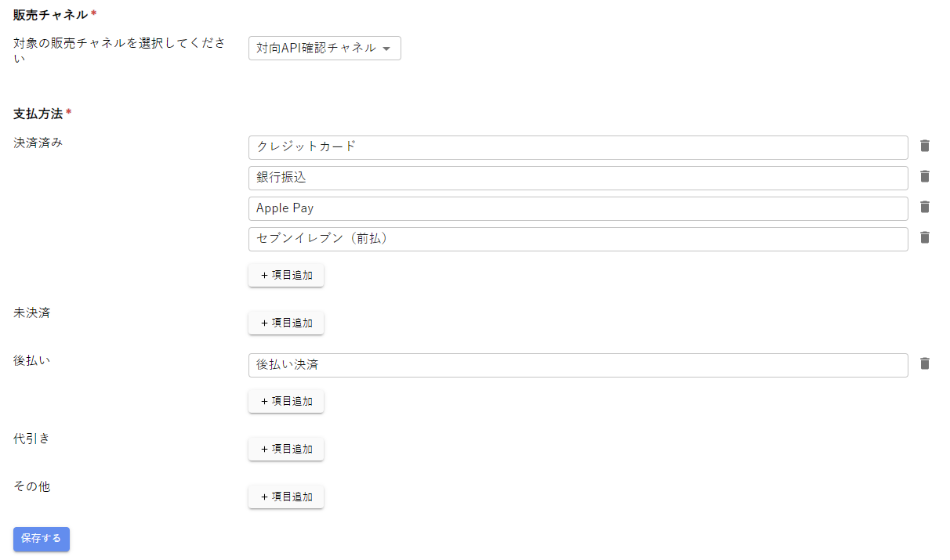Open the 対向API確認チャネル sales channel dropdown
This screenshot has width=950, height=560.
[325, 48]
